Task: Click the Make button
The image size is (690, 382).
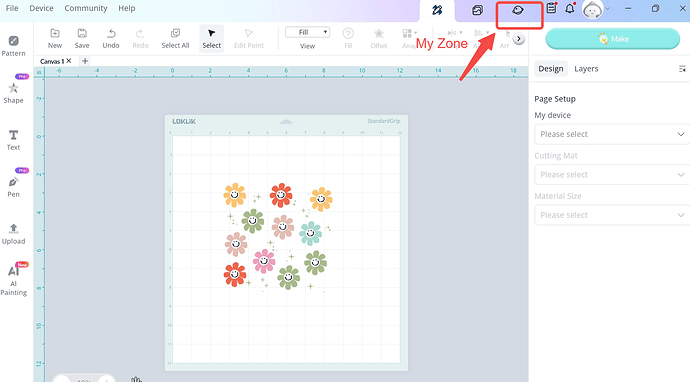Action: coord(613,39)
